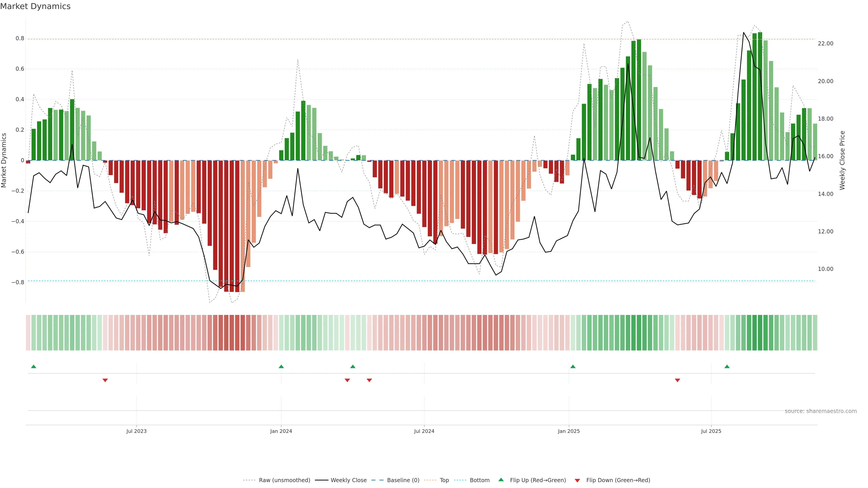The width and height of the screenshot is (868, 488).
Task: Click the green flip-up marker after Jul 2025
Action: pyautogui.click(x=727, y=366)
